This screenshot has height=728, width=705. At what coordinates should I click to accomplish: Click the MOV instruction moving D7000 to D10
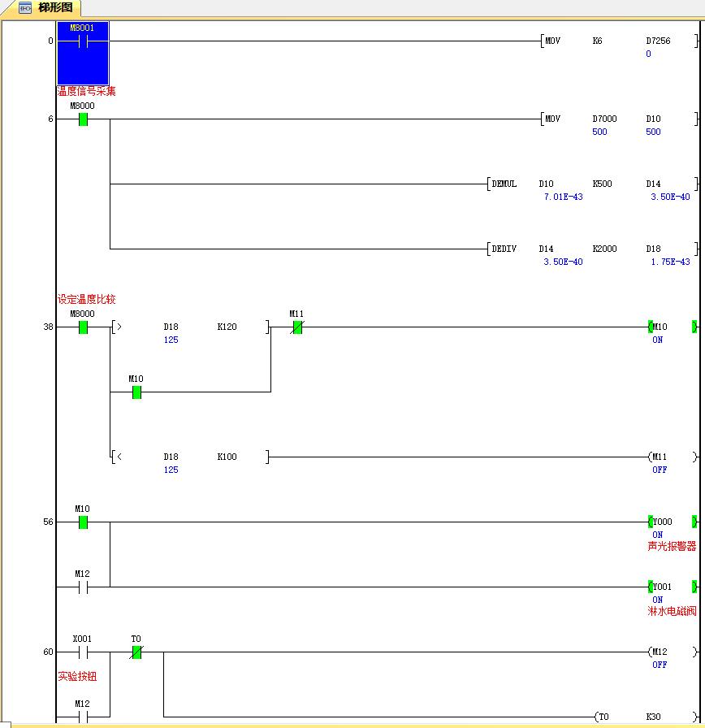tap(552, 119)
